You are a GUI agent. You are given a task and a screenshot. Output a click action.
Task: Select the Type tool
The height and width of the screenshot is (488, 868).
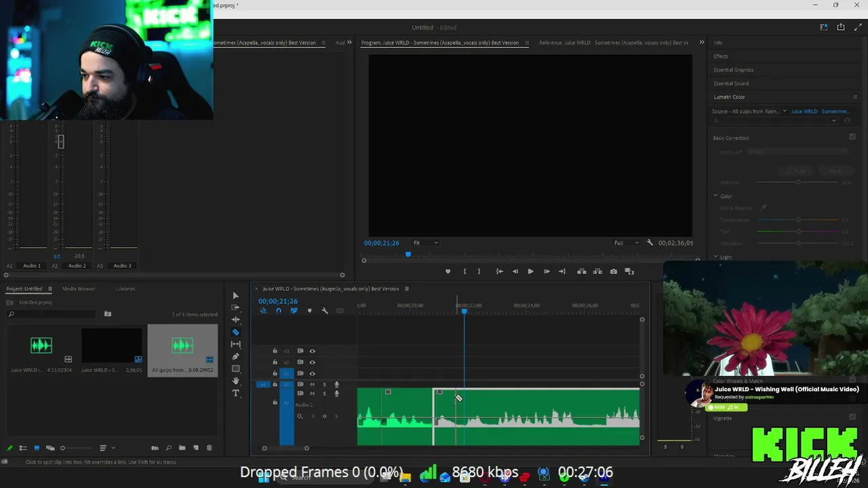pyautogui.click(x=235, y=393)
